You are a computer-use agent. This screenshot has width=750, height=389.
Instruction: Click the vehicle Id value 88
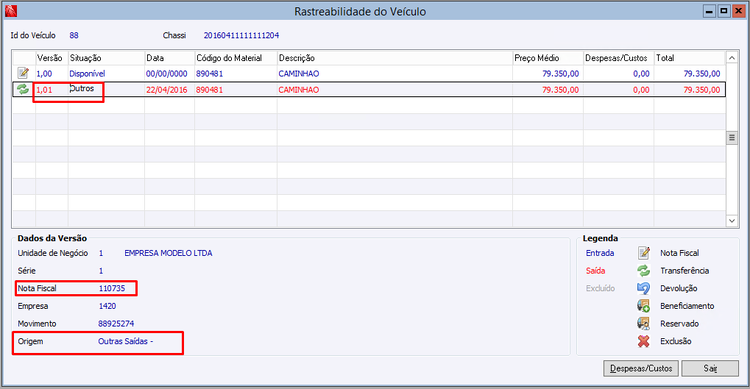(x=74, y=35)
